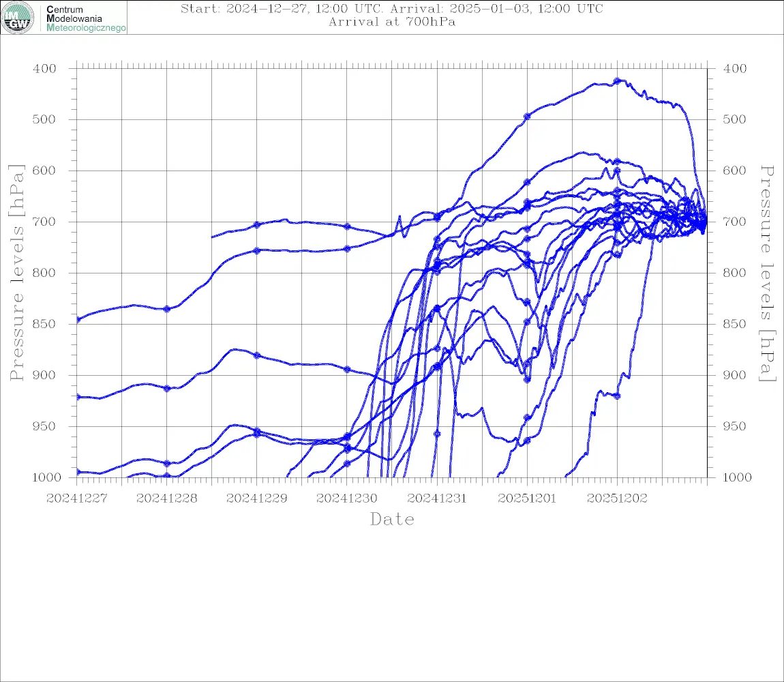The width and height of the screenshot is (784, 682).
Task: Click the IMGW round logo icon
Action: click(x=18, y=18)
